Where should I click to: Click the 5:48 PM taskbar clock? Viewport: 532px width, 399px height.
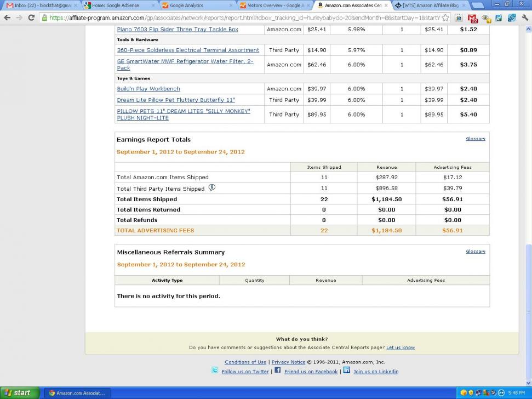[517, 393]
